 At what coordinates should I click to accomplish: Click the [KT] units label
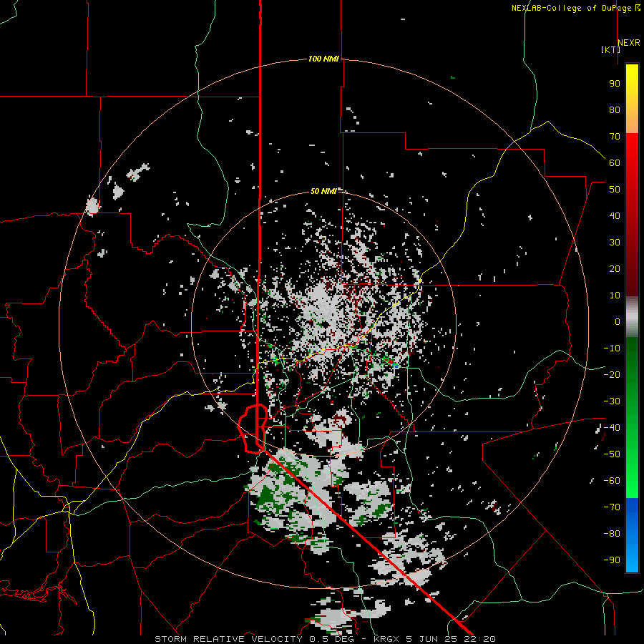tap(610, 49)
